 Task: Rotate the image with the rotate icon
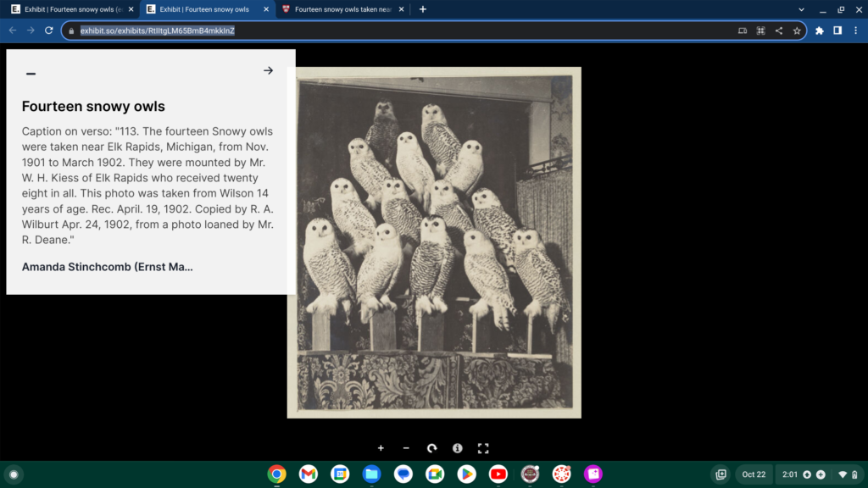coord(431,448)
